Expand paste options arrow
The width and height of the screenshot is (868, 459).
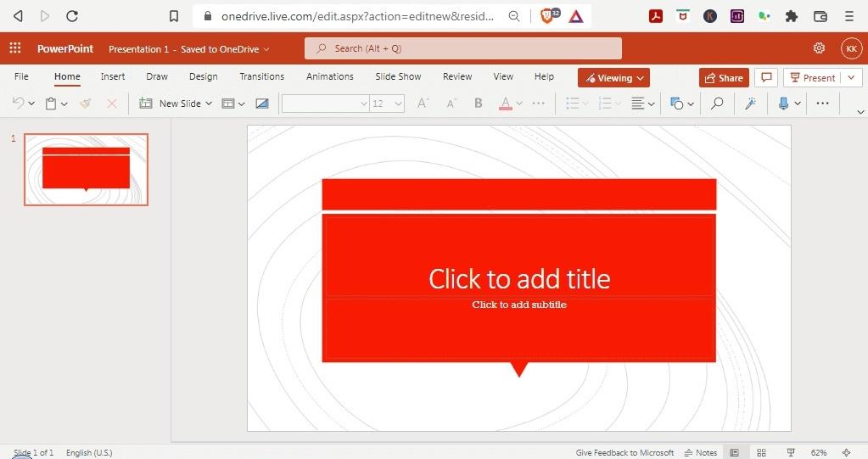tap(64, 103)
